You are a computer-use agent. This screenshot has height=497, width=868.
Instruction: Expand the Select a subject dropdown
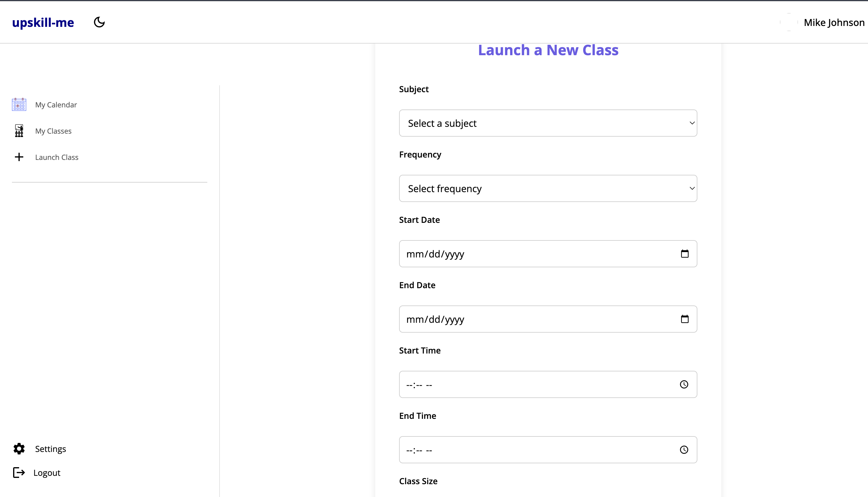pyautogui.click(x=548, y=123)
